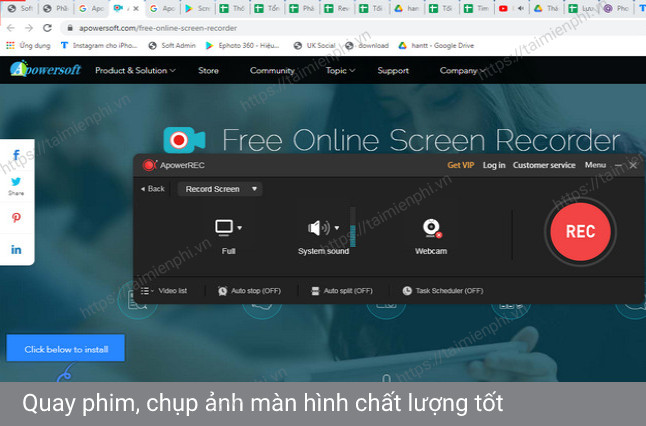Click the padlock site info icon
Image resolution: width=646 pixels, height=426 pixels.
70,28
